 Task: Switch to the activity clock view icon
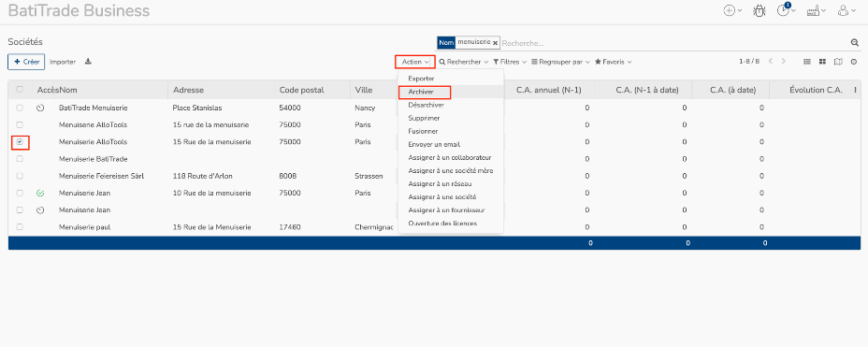tap(854, 62)
